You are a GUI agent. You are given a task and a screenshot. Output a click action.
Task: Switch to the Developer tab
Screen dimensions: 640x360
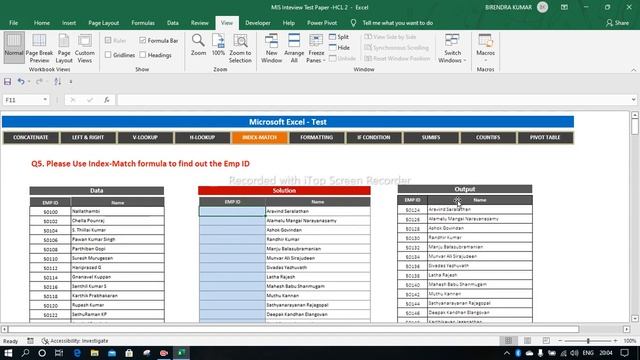258,23
